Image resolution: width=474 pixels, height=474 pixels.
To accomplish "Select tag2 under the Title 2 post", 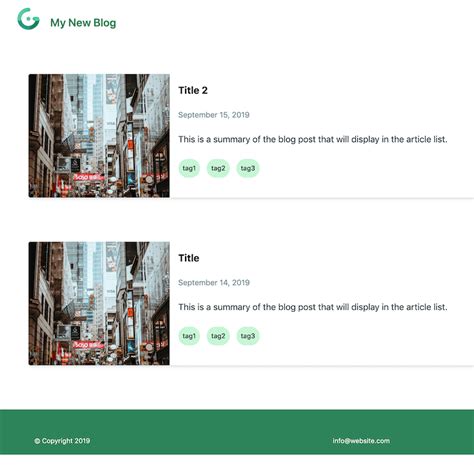I will 218,168.
